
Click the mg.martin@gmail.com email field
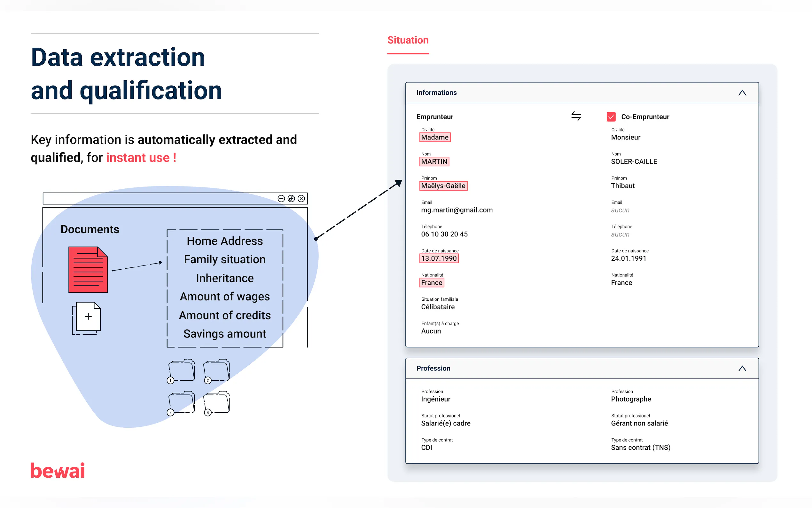tap(457, 210)
